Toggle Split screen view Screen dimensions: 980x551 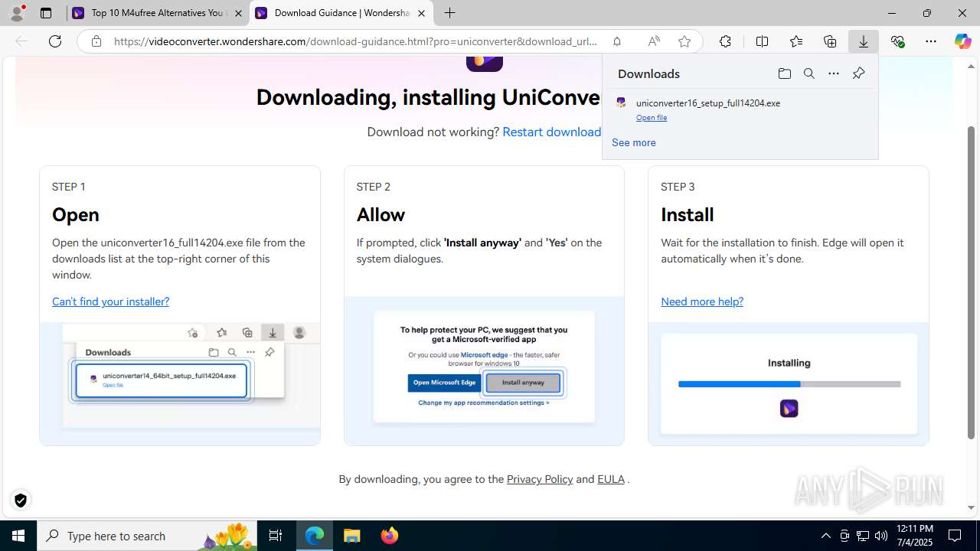(762, 41)
